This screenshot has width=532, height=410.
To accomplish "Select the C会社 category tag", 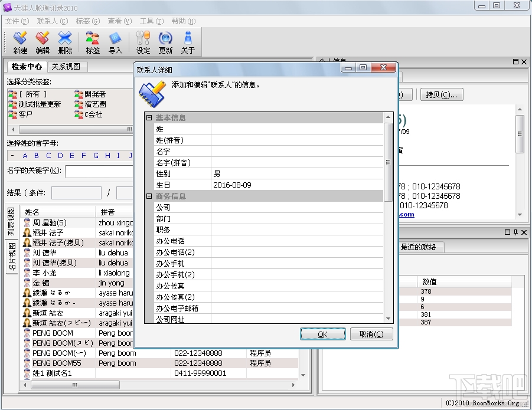I will click(89, 114).
